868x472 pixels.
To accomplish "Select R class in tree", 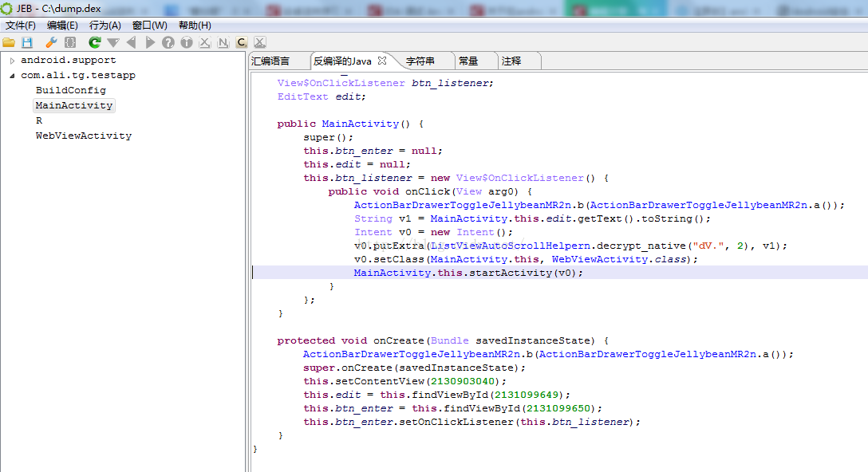I will click(x=39, y=120).
